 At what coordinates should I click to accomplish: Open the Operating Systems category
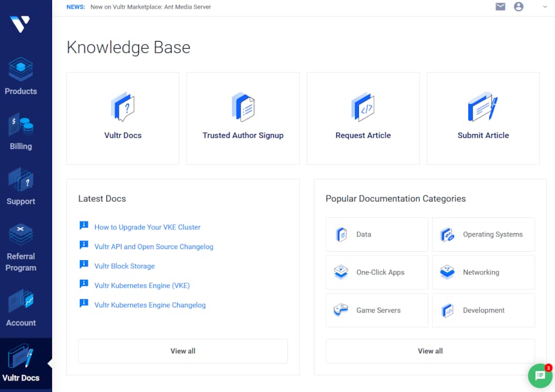(483, 234)
